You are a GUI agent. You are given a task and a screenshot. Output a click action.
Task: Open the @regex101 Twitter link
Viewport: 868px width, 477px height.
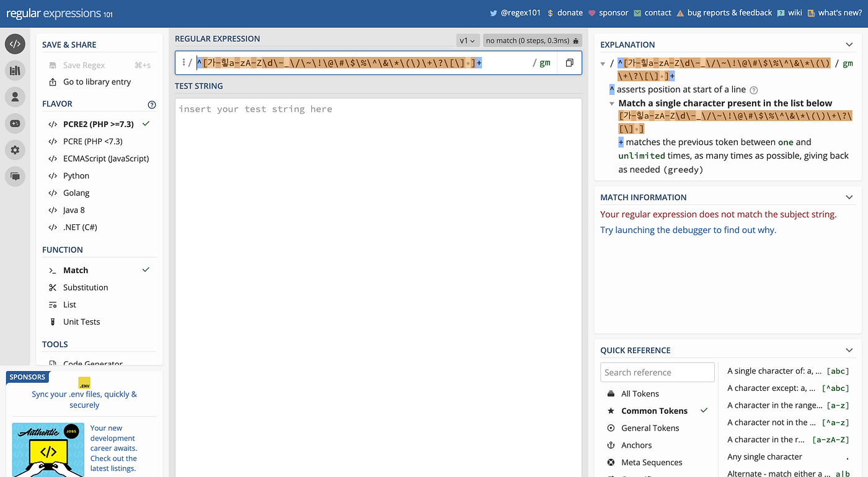520,13
